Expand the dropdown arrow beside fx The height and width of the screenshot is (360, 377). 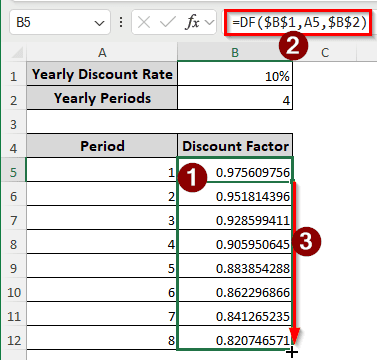pos(209,23)
